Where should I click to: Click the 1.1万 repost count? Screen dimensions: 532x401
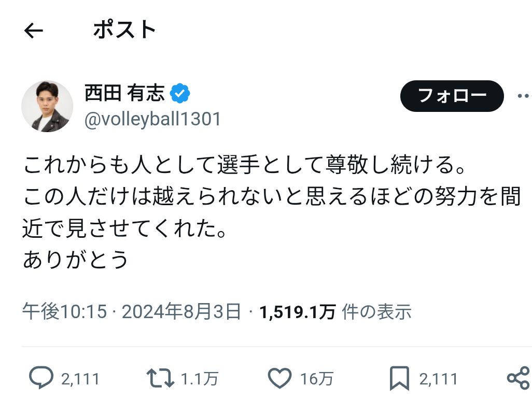click(x=200, y=379)
